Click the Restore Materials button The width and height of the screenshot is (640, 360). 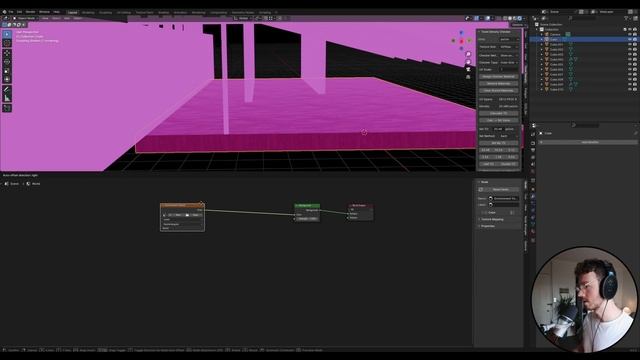pos(498,84)
